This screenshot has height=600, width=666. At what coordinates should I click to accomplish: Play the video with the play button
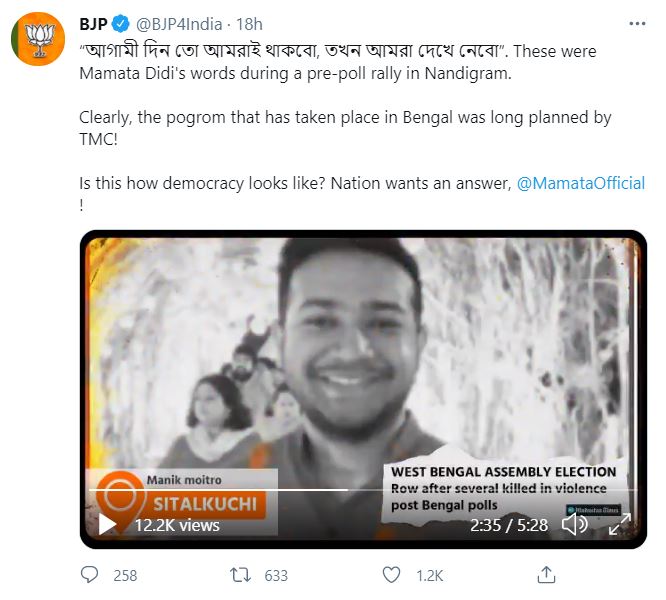point(107,525)
